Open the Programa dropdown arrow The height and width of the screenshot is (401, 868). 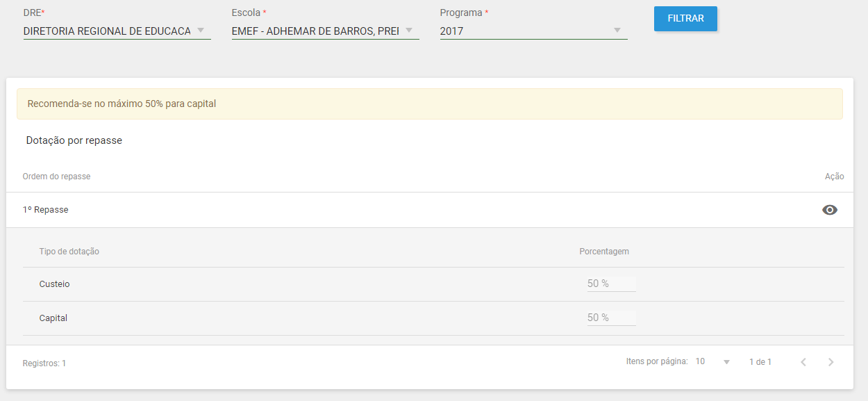coord(617,31)
